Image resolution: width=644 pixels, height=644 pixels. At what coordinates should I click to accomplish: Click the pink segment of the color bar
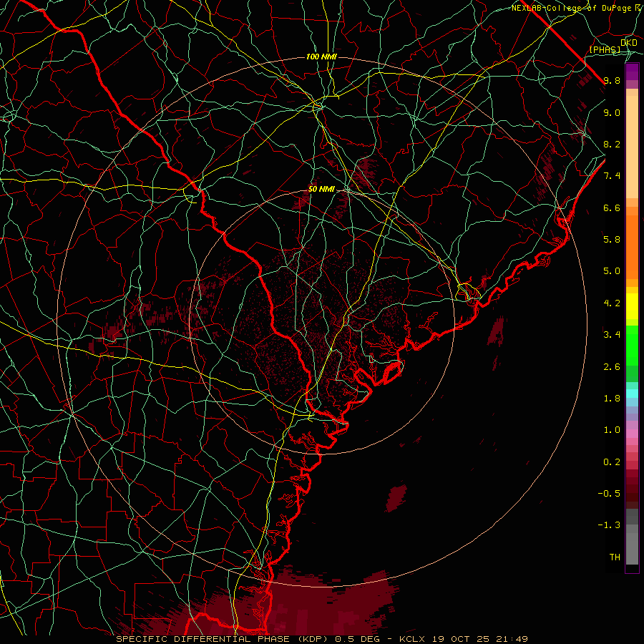point(632,434)
